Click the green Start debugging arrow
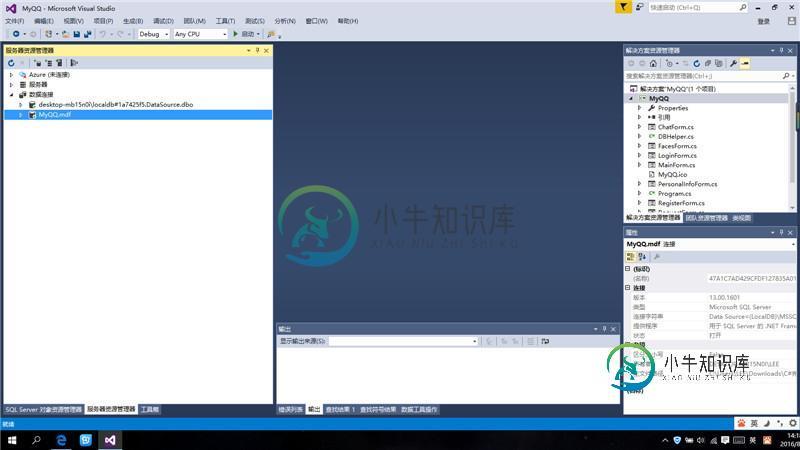Screen dimensions: 800x450 coord(235,34)
